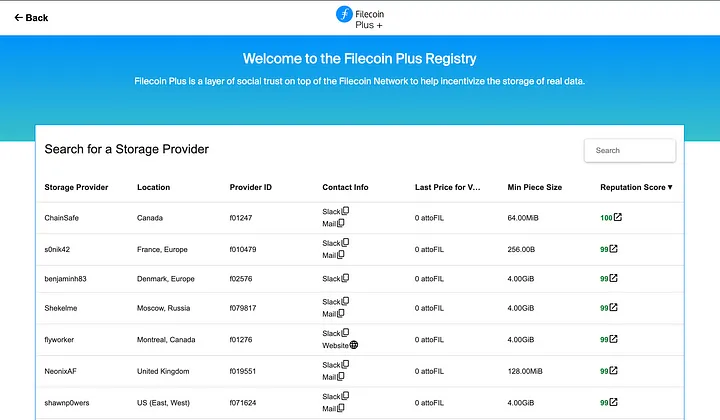Click provider ID f019551
Viewport: 720px width, 420px height.
[242, 371]
